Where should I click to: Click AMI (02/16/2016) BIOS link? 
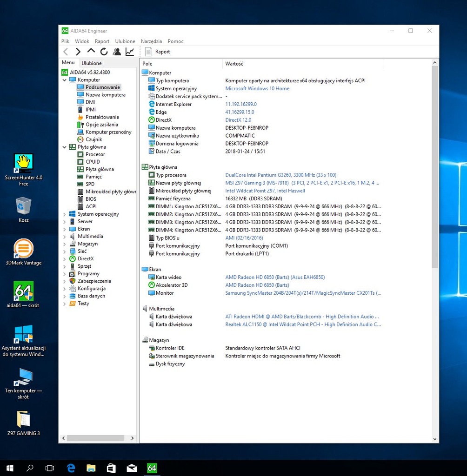coord(244,238)
